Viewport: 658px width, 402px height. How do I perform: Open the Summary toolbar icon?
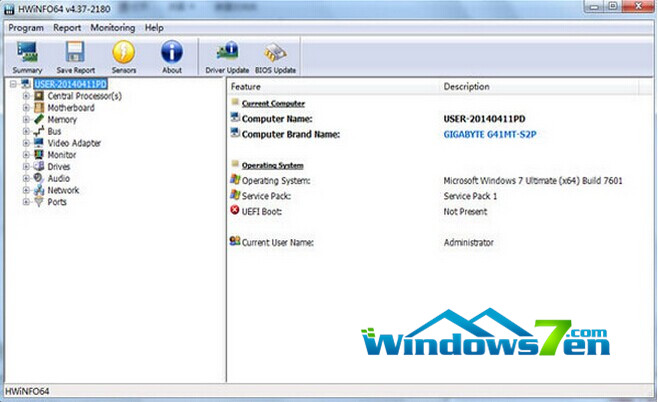point(27,52)
